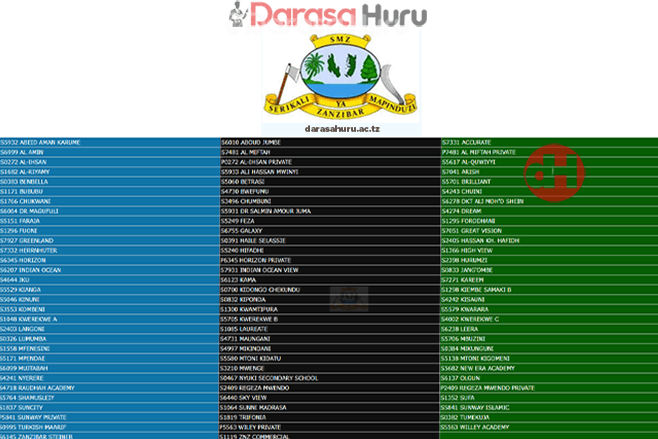The width and height of the screenshot is (658, 439).
Task: Open S5060 BETRASI school link
Action: (x=243, y=182)
